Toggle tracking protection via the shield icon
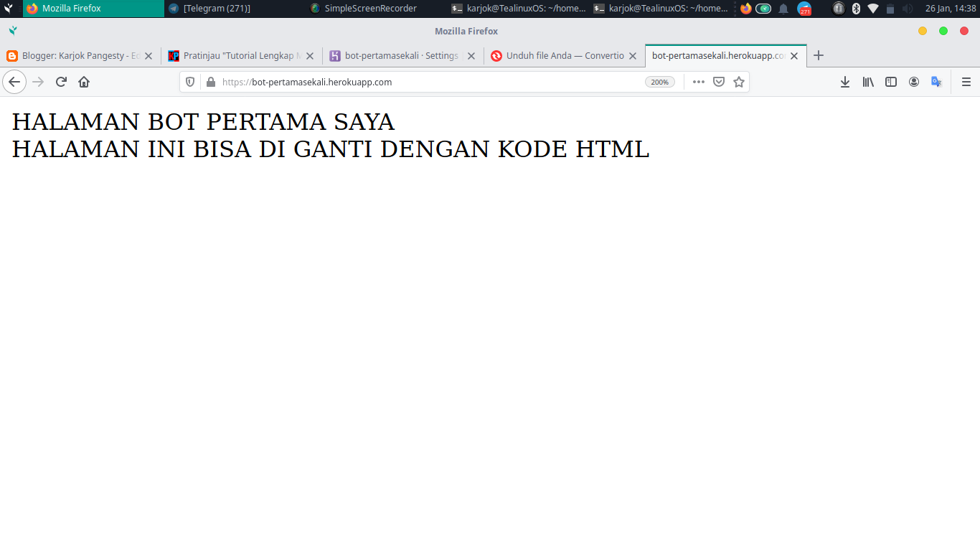This screenshot has height=551, width=980. click(x=189, y=82)
